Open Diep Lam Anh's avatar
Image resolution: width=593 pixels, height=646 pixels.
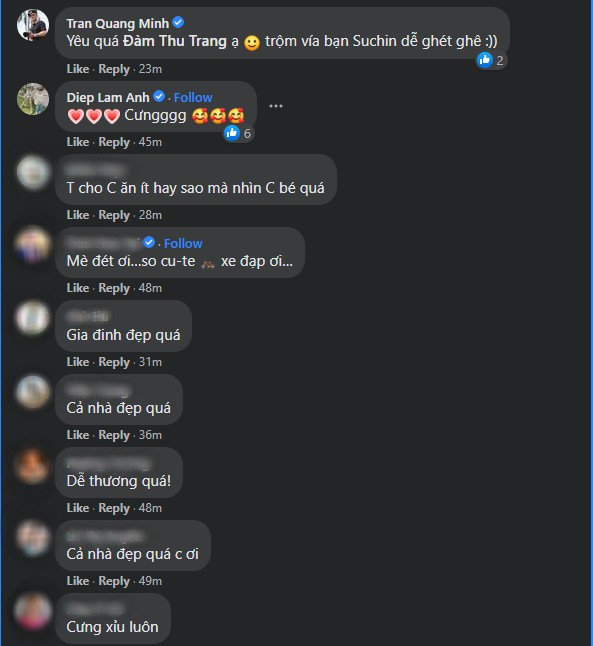coord(33,99)
